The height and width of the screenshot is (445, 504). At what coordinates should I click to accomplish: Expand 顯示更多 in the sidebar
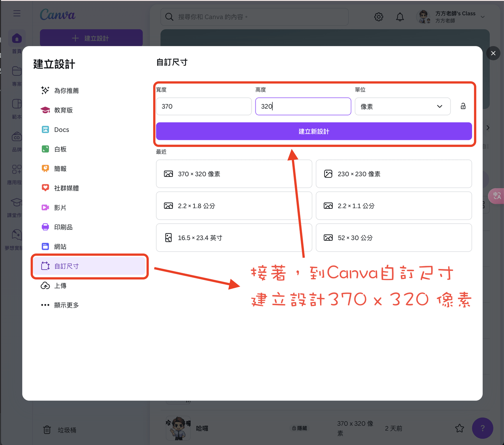(89, 305)
